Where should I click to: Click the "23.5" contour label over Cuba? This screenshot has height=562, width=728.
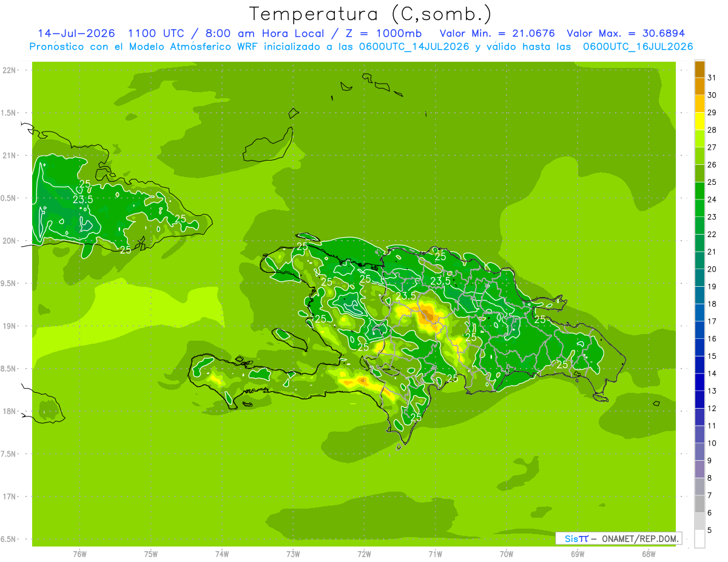(x=83, y=199)
